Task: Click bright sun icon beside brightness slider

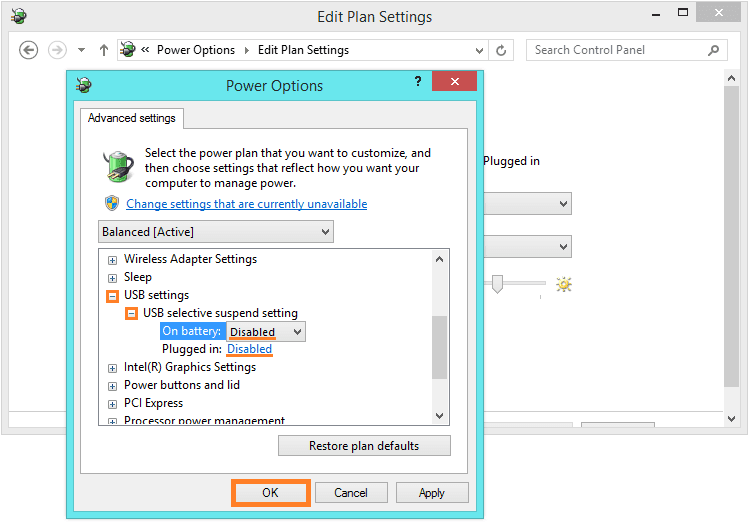Action: pos(564,284)
